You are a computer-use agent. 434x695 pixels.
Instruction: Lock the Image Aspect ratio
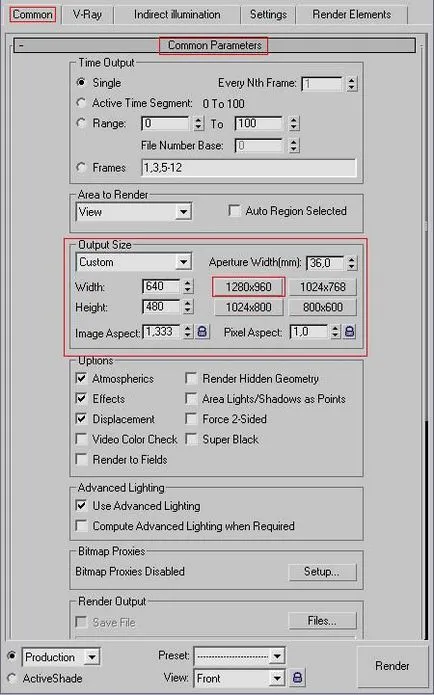[202, 332]
